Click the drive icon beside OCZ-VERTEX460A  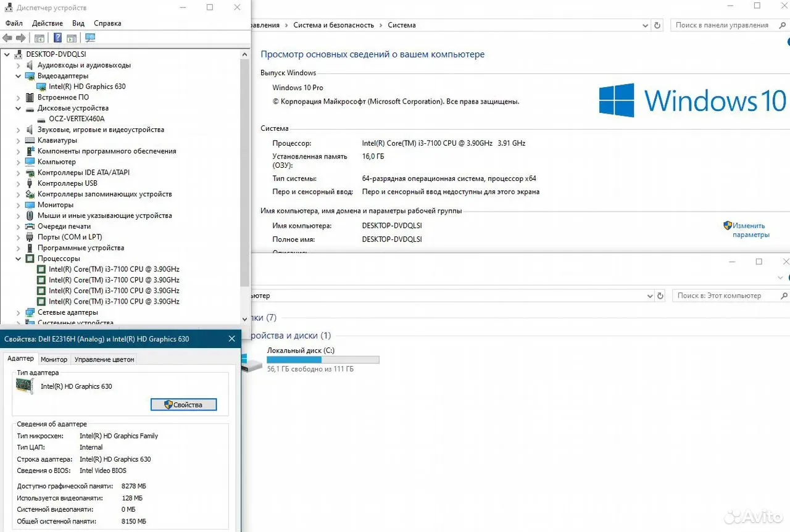coord(41,119)
